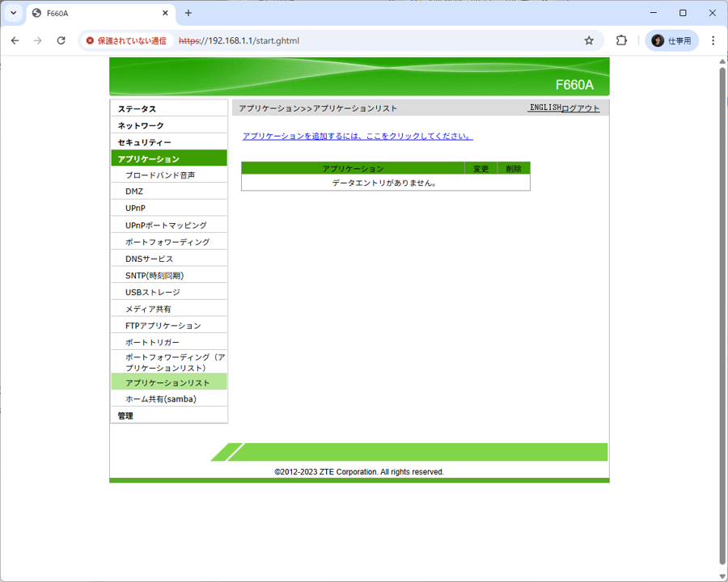
Task: Click the browser back arrow icon
Action: pyautogui.click(x=15, y=40)
